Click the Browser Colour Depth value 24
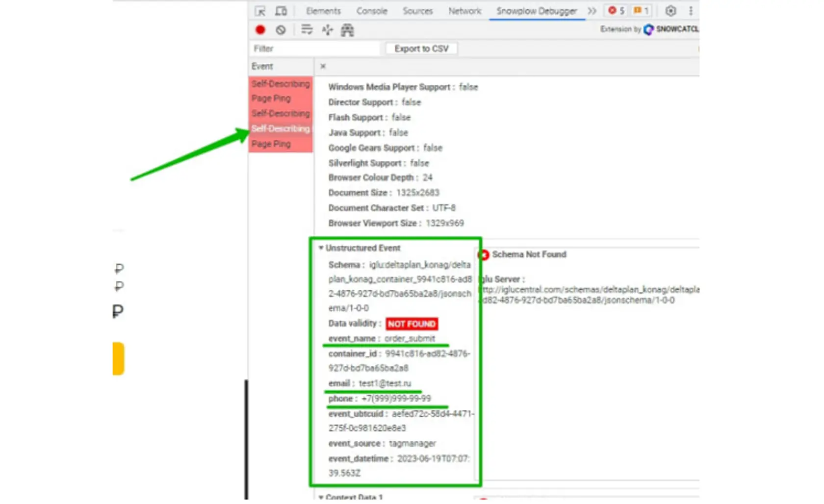Image resolution: width=824 pixels, height=504 pixels. point(428,177)
